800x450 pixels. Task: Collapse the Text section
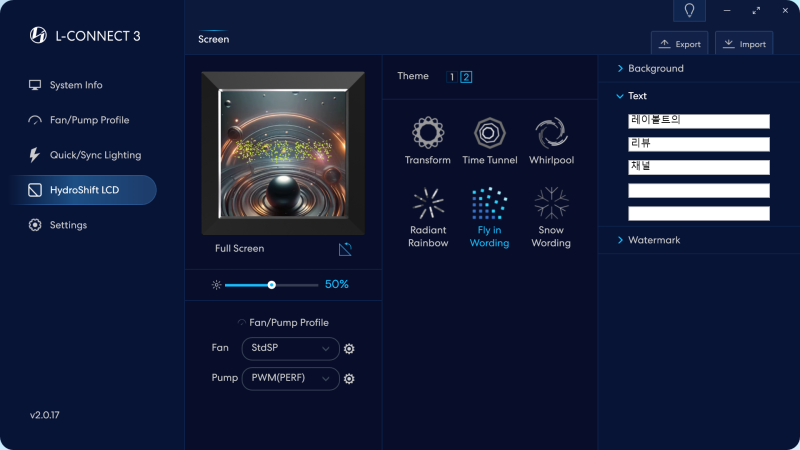tap(632, 96)
